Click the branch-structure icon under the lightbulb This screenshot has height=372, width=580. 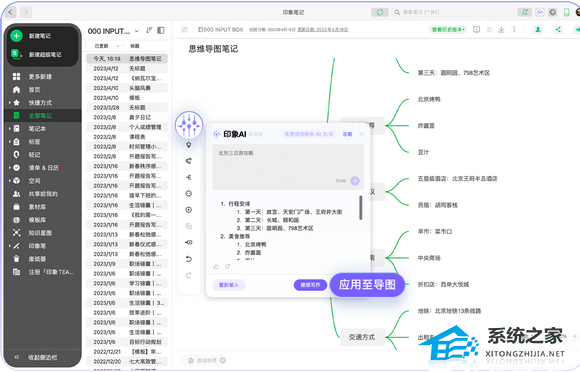[189, 161]
